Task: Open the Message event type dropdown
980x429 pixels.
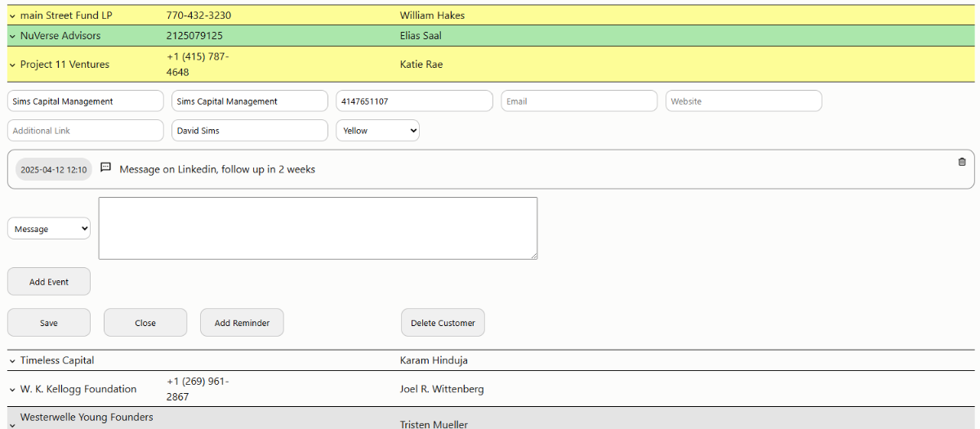Action: (49, 229)
